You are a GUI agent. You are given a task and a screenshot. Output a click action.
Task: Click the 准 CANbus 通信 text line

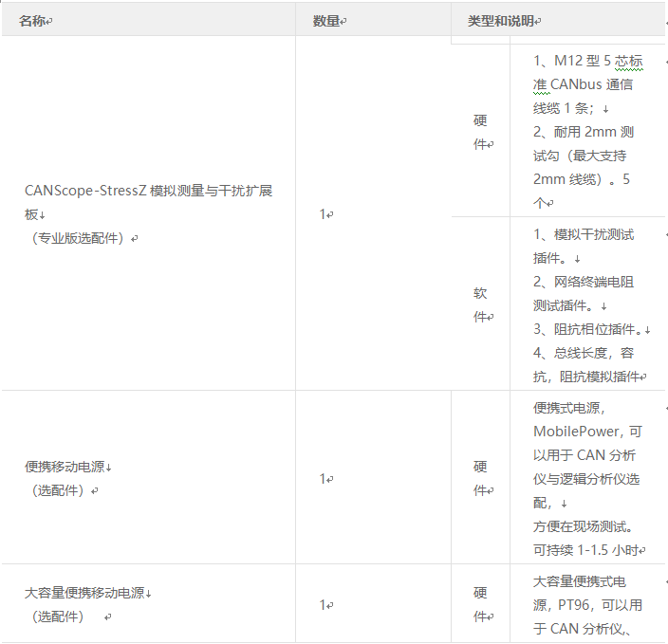click(583, 84)
